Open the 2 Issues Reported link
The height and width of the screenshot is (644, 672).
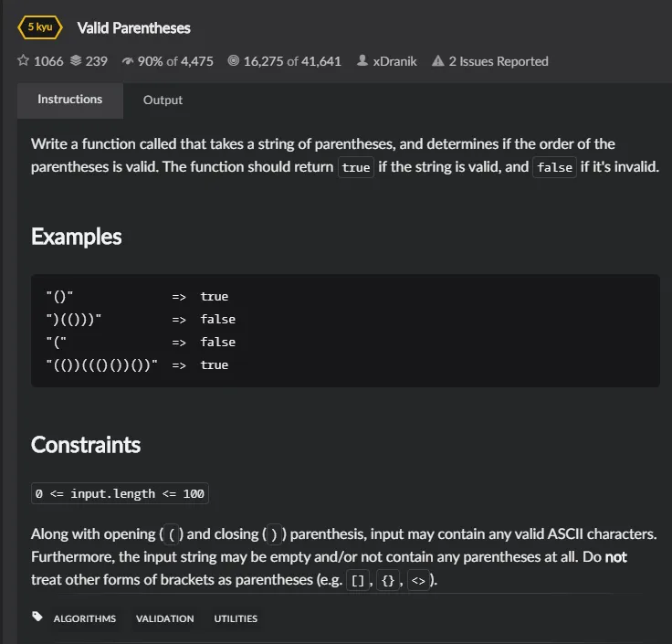(498, 61)
